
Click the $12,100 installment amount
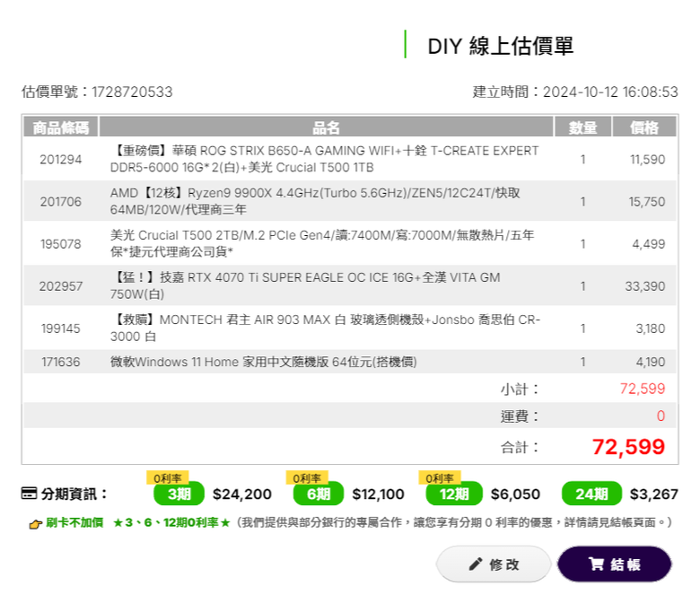click(x=378, y=495)
